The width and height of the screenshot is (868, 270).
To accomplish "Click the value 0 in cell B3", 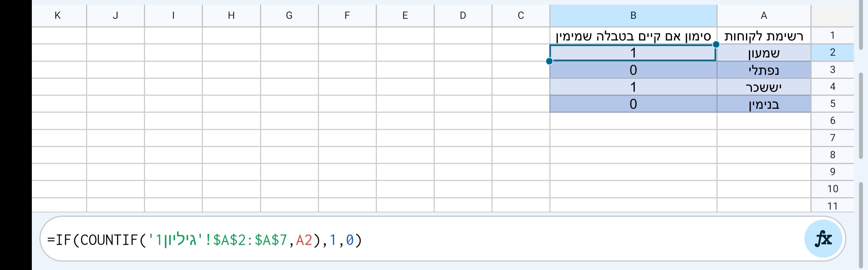I will [x=633, y=70].
